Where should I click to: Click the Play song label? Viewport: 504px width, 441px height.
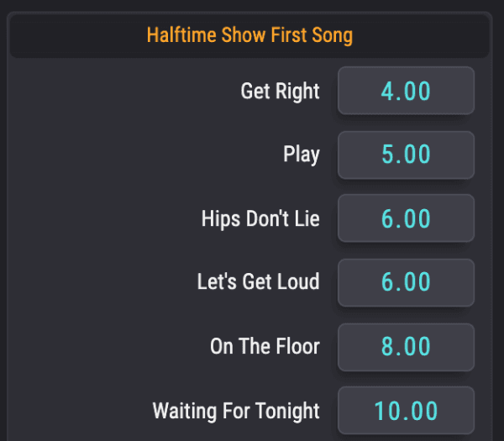[302, 155]
